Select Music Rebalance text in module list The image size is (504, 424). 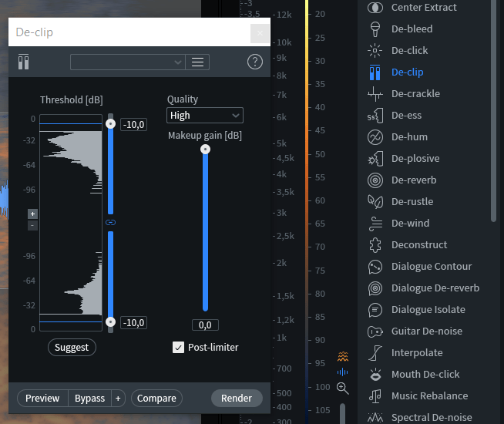(x=430, y=396)
